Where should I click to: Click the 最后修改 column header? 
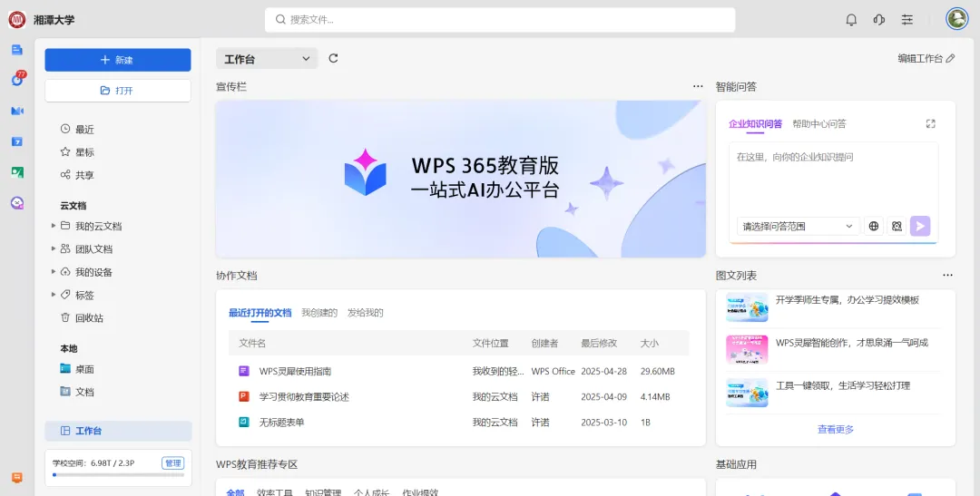(599, 343)
